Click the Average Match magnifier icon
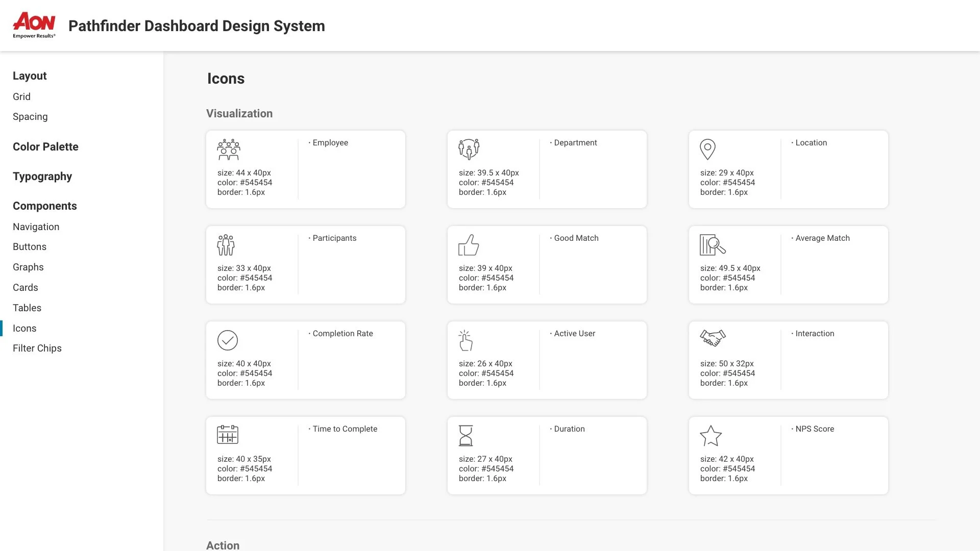The height and width of the screenshot is (551, 980). tap(713, 245)
